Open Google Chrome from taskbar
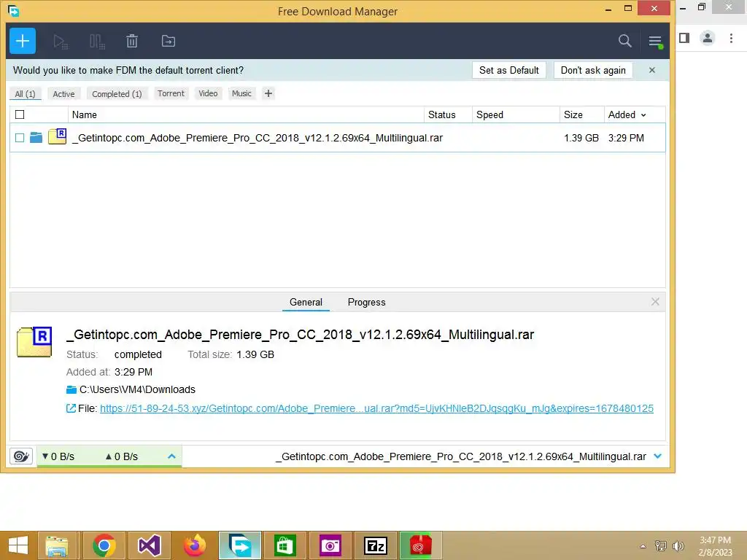 104,545
